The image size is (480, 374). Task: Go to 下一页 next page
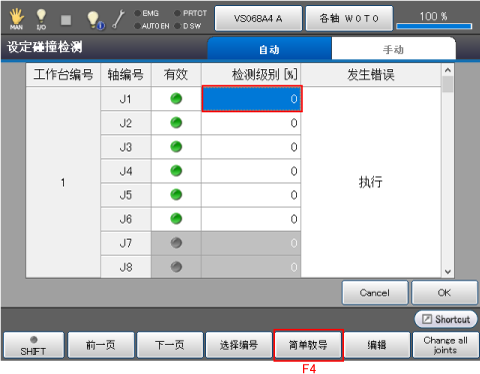(x=170, y=345)
